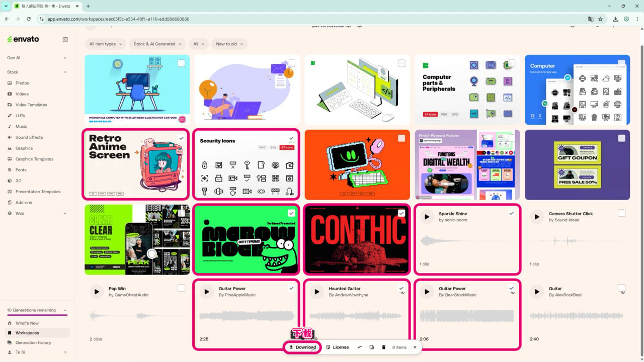644x362 pixels.
Task: Select Camera Shutter Click checkbox
Action: [621, 213]
